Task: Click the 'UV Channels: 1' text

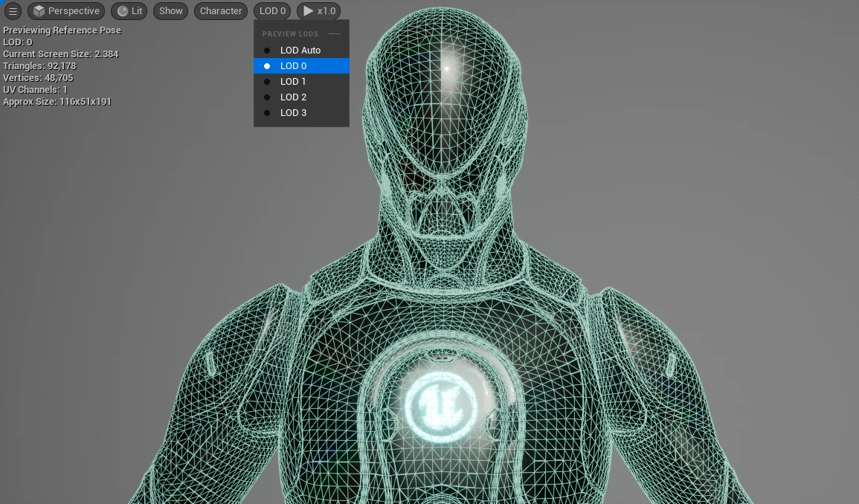Action: click(x=35, y=89)
